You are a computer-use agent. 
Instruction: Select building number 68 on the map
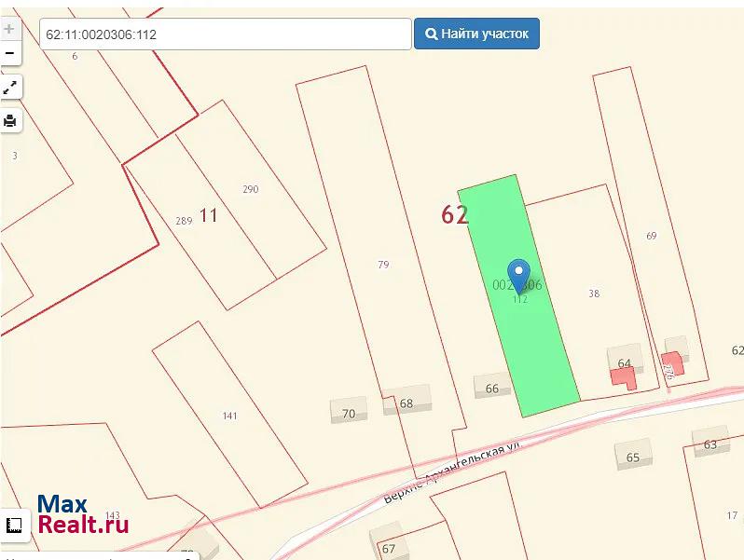406,401
